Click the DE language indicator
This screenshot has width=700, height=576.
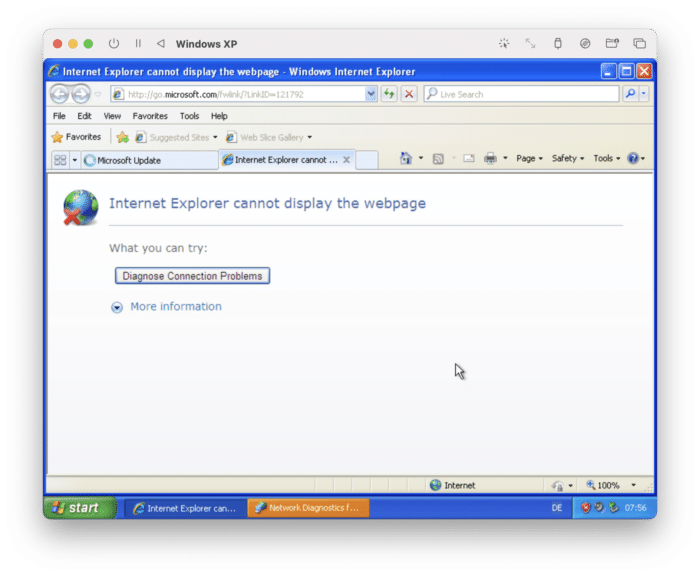point(557,508)
